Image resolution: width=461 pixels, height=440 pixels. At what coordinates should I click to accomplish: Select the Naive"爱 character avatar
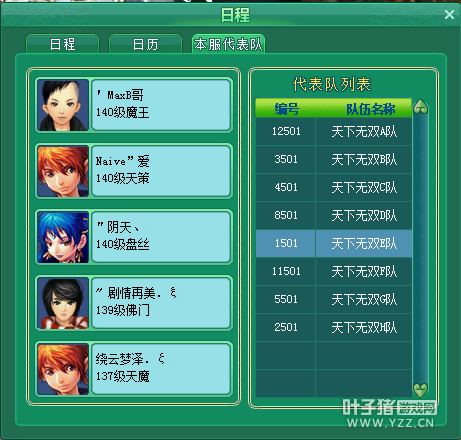coord(63,171)
